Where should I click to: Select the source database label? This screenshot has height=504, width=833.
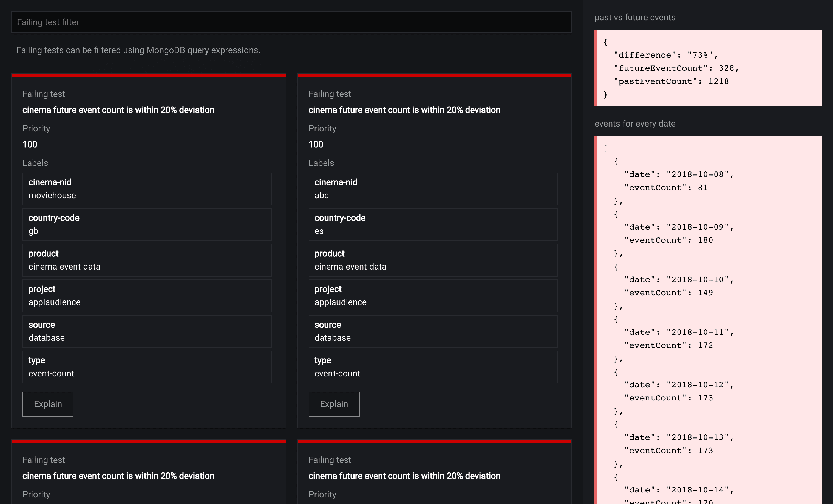click(x=147, y=331)
